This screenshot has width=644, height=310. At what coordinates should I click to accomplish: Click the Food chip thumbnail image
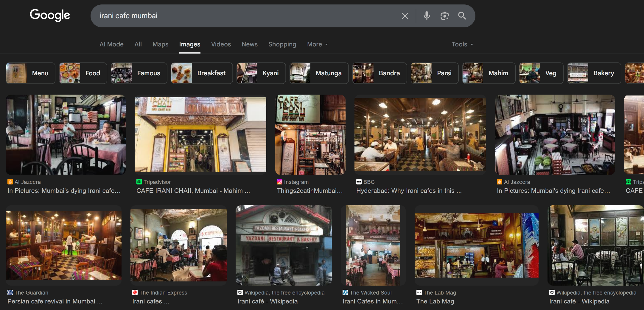(x=70, y=73)
